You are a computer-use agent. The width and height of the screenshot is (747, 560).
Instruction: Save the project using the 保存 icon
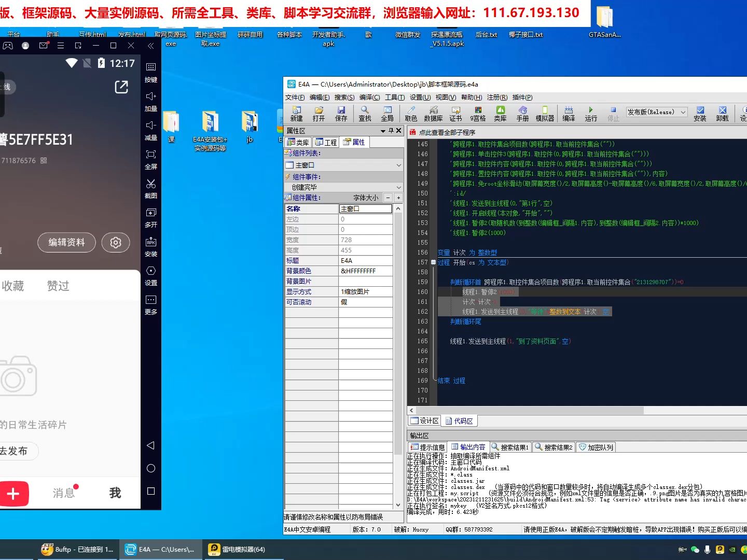341,113
